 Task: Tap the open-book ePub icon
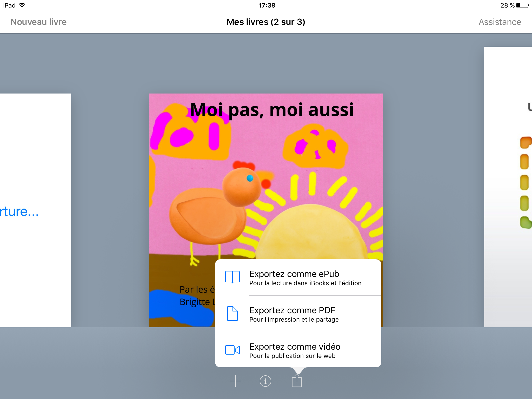(232, 277)
